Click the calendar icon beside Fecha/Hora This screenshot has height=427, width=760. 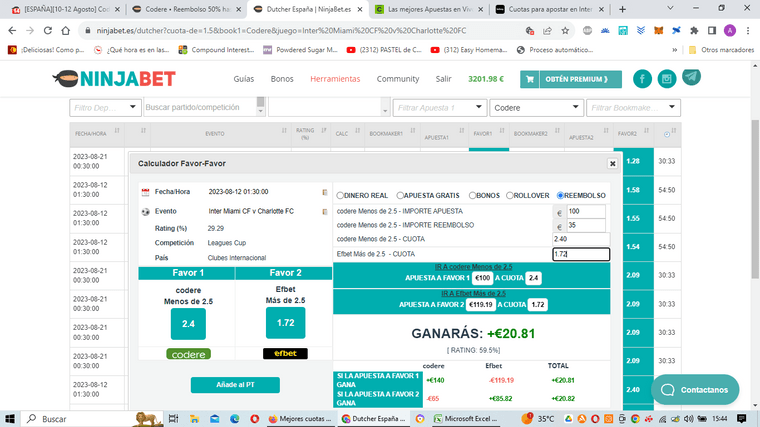[x=145, y=192]
